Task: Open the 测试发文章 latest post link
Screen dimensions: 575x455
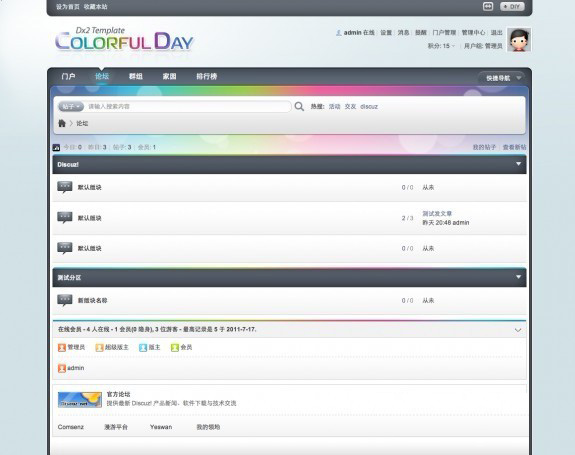Action: pos(437,213)
